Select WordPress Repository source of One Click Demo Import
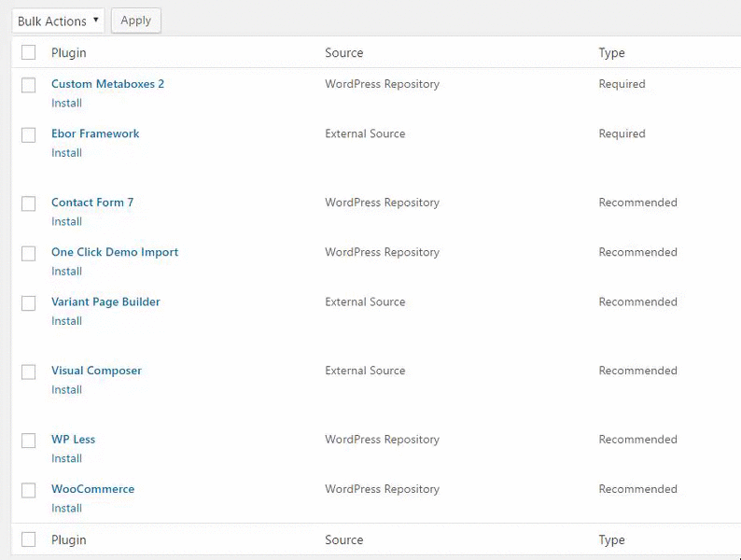741x560 pixels. 383,252
